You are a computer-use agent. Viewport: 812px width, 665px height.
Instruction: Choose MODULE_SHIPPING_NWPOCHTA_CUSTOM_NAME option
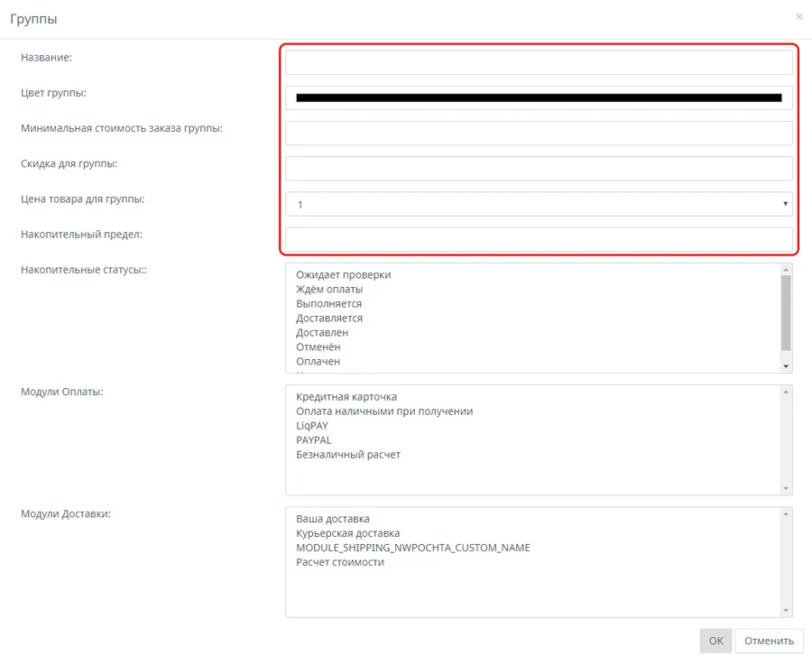(x=413, y=548)
